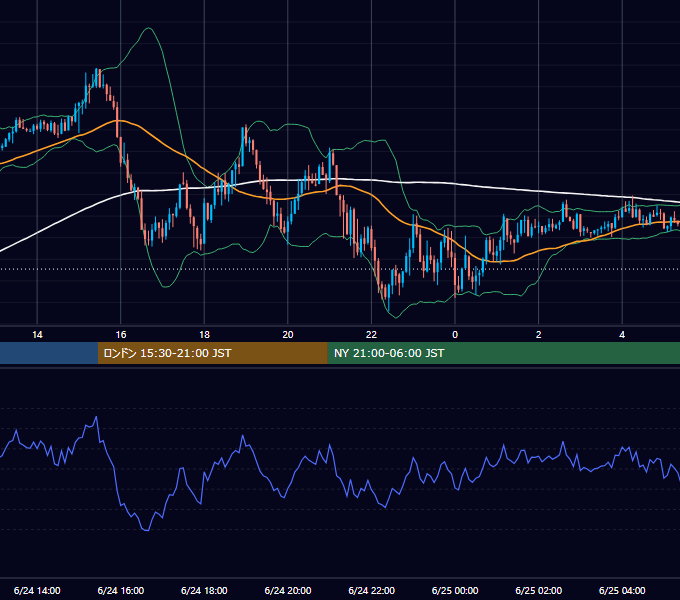Click the NY 21:00-06:00 JST session bar

pos(503,353)
